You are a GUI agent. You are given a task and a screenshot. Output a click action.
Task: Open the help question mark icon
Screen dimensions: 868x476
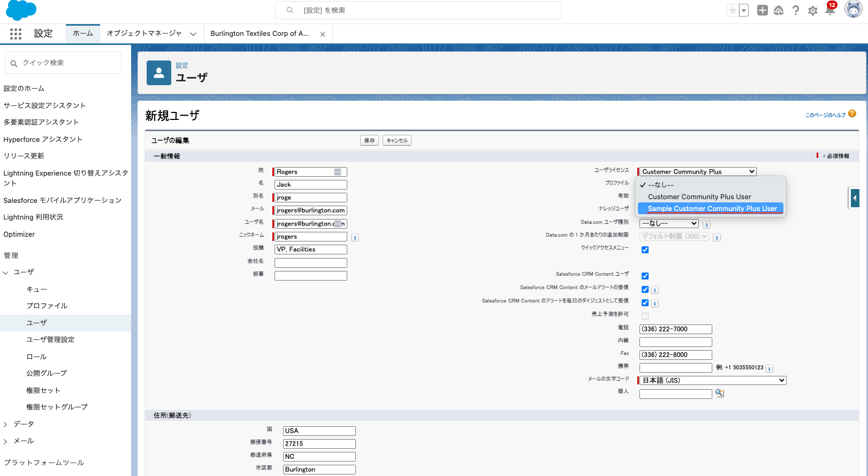point(796,10)
